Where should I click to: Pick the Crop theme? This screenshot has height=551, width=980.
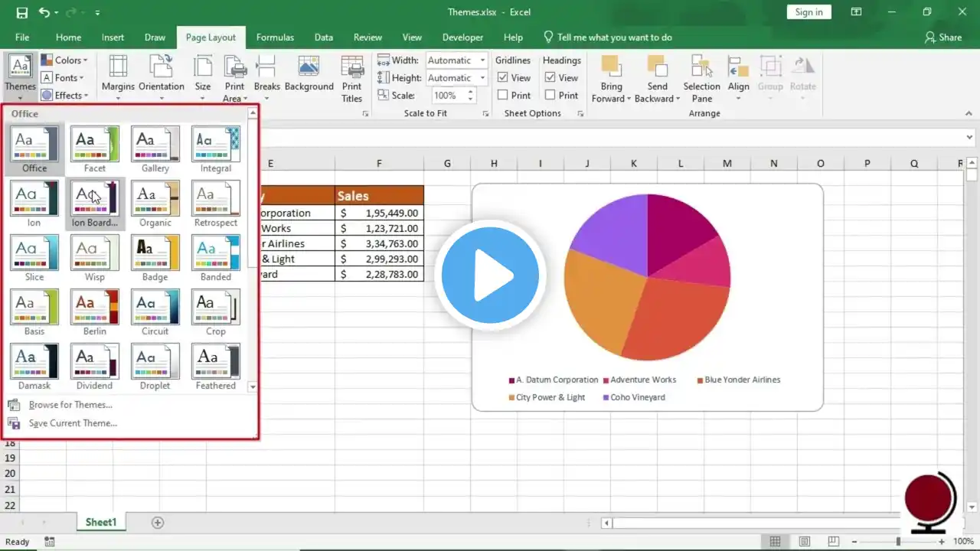[x=216, y=312]
